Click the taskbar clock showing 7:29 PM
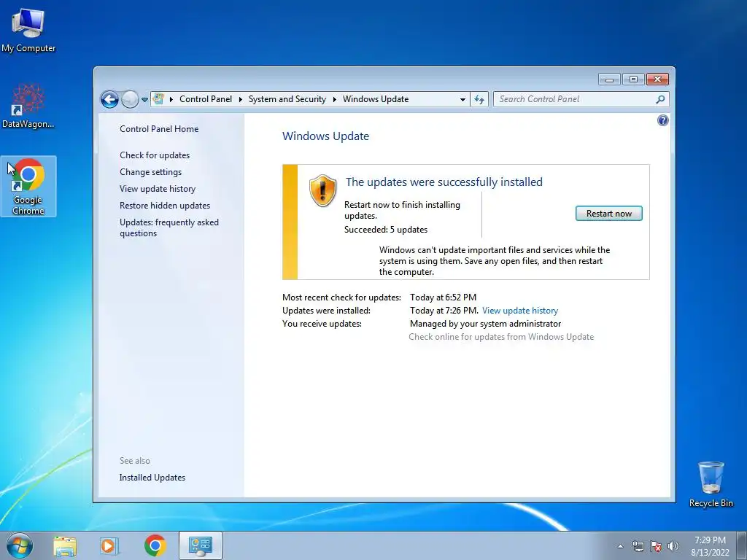 coord(710,546)
